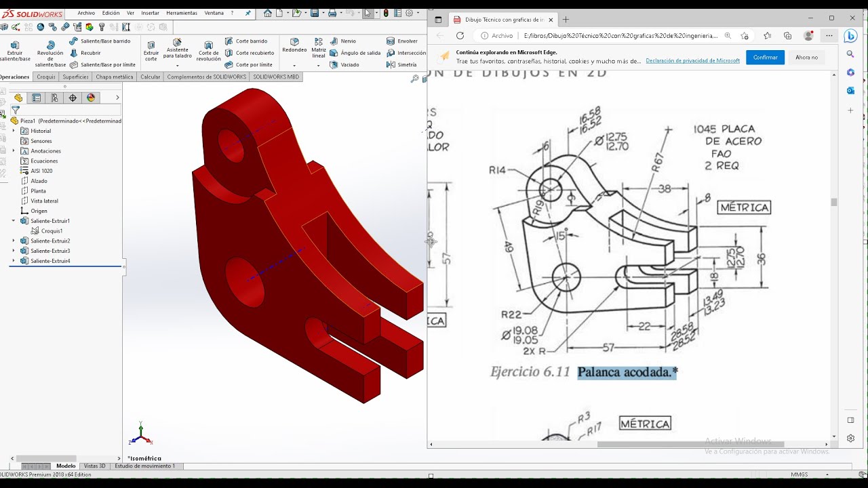Choose Corte recubierto tool

(x=250, y=53)
